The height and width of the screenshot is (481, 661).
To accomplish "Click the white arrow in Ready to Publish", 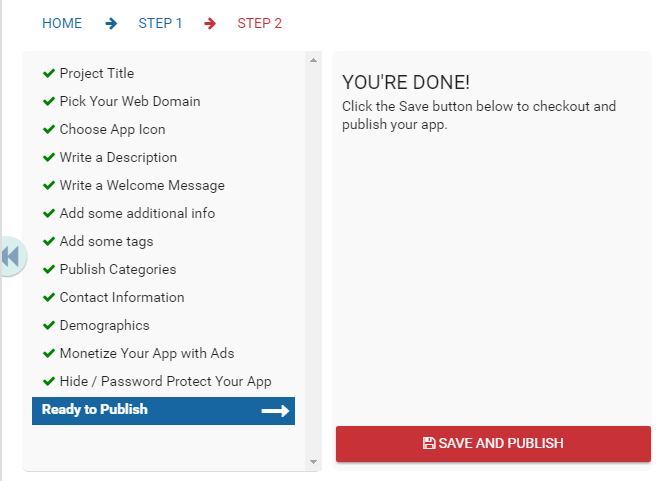I will pyautogui.click(x=275, y=411).
